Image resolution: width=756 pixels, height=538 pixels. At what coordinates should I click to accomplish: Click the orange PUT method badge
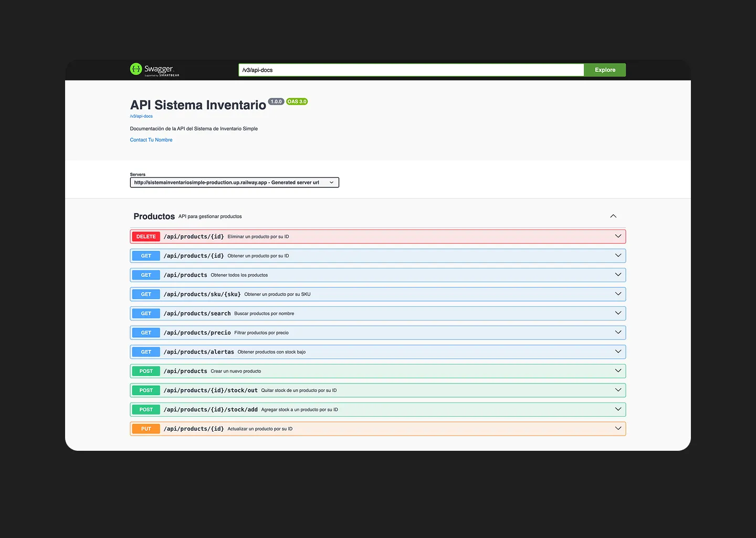pos(146,429)
